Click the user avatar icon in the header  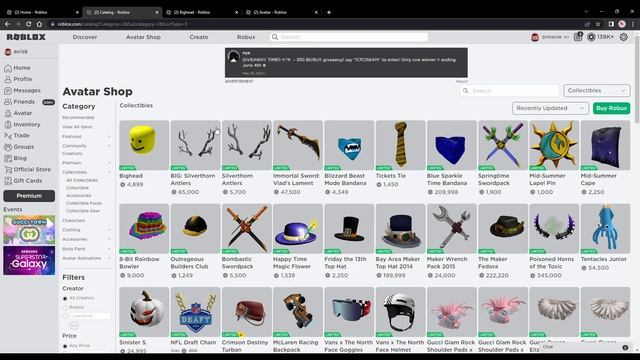click(x=535, y=37)
